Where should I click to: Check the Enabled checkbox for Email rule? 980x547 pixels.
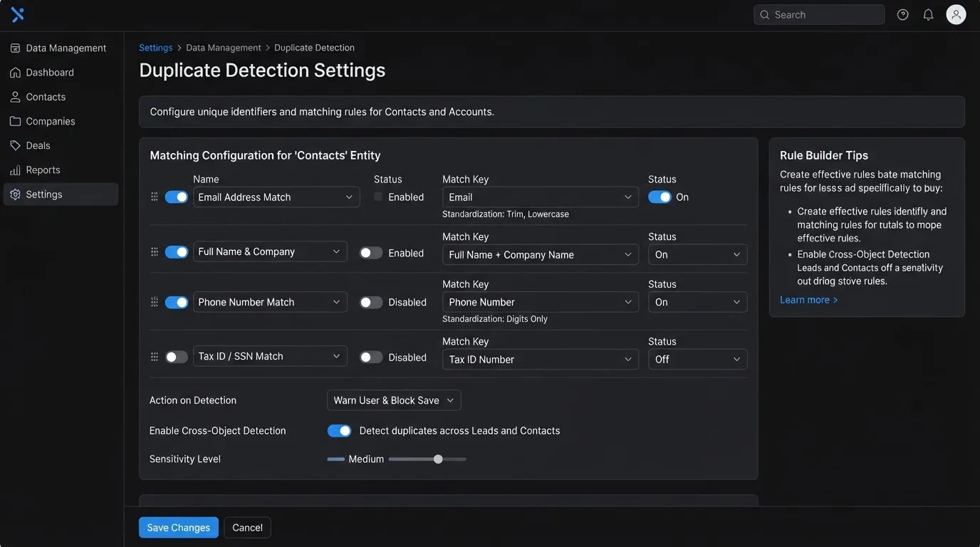[x=378, y=197]
